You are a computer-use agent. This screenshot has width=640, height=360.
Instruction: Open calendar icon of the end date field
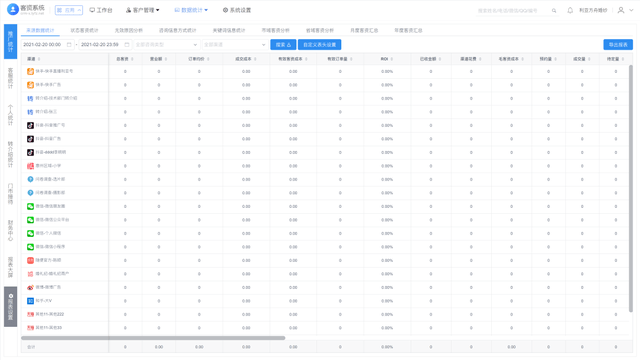click(x=127, y=44)
